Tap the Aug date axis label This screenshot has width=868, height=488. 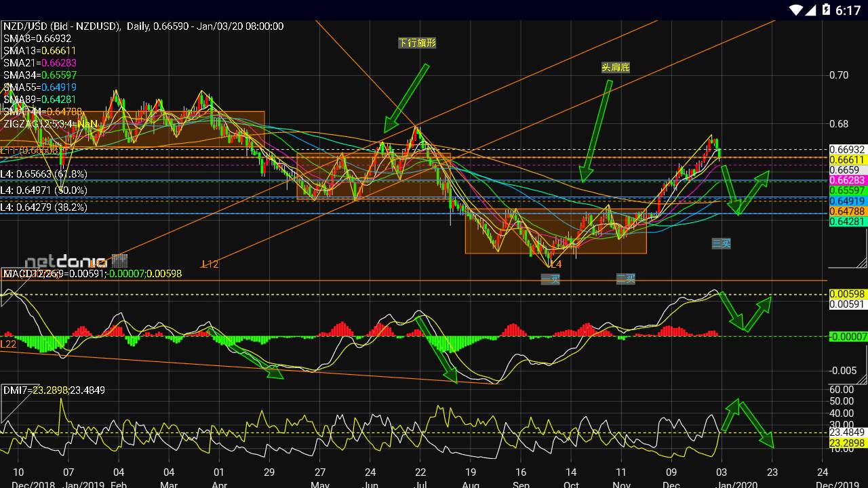[x=470, y=484]
